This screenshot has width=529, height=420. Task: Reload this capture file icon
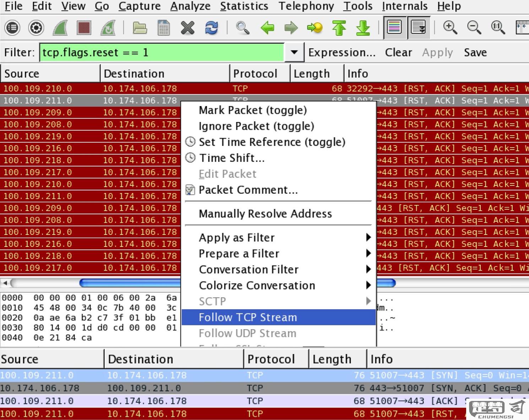(x=212, y=28)
